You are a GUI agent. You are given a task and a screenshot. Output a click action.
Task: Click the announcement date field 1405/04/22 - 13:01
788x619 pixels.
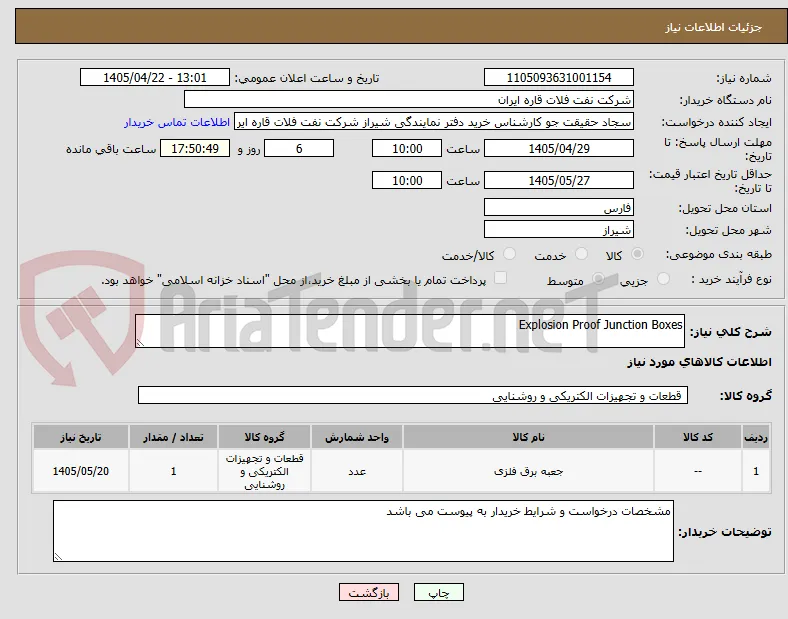coord(155,77)
